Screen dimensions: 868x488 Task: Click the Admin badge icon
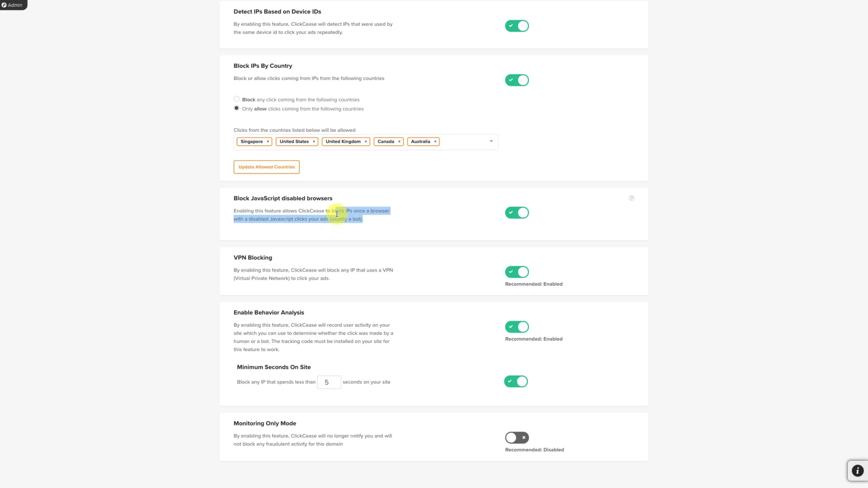tap(5, 5)
